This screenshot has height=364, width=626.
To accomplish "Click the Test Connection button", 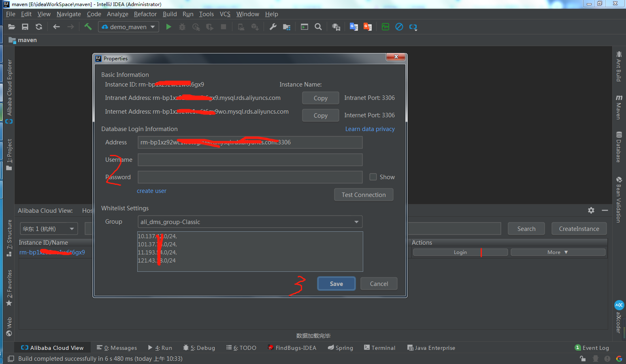I will coord(364,195).
